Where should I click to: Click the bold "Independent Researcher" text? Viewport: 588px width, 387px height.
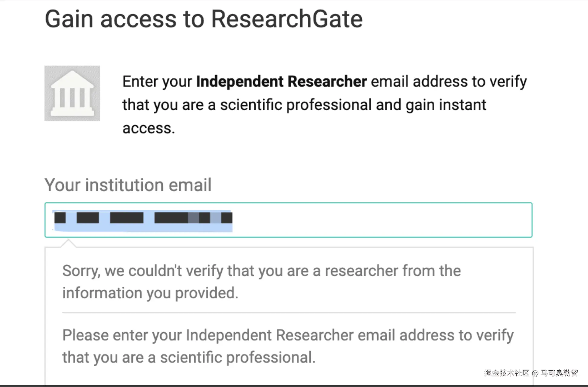(x=281, y=82)
